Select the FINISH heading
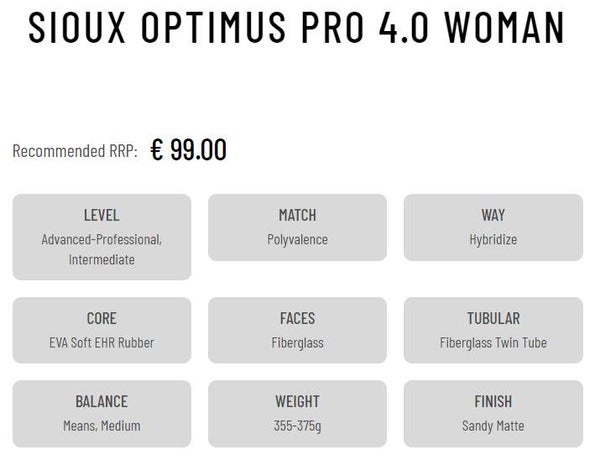 (x=493, y=402)
